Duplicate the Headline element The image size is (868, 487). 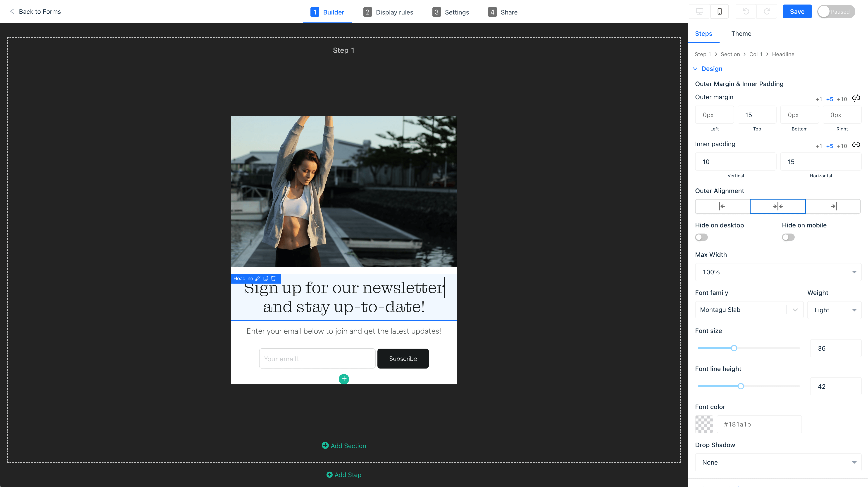coord(266,279)
